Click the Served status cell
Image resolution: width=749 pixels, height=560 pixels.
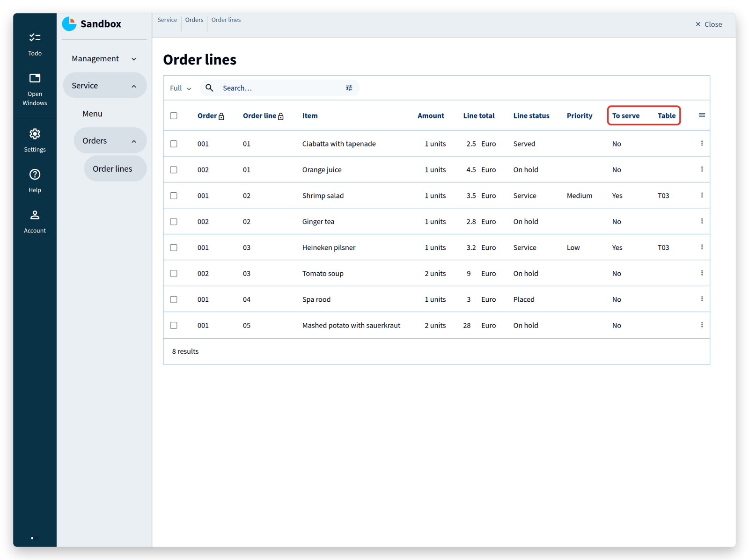[524, 144]
